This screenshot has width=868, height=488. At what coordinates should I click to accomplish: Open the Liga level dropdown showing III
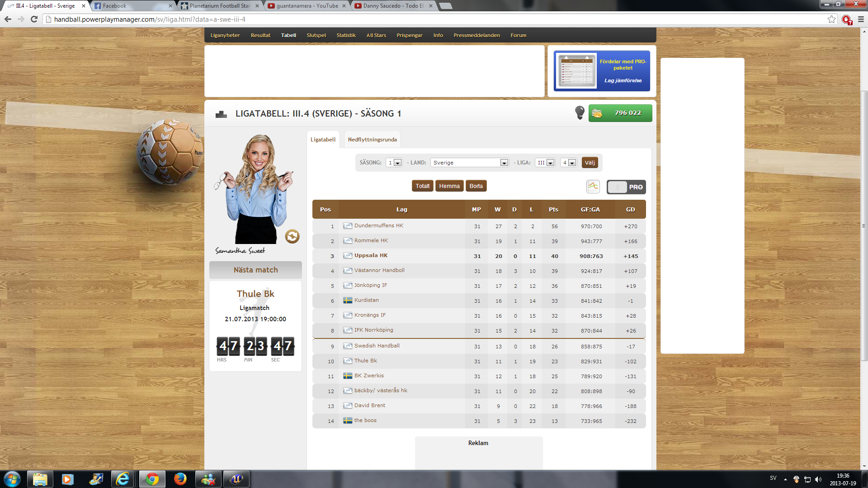click(x=545, y=163)
